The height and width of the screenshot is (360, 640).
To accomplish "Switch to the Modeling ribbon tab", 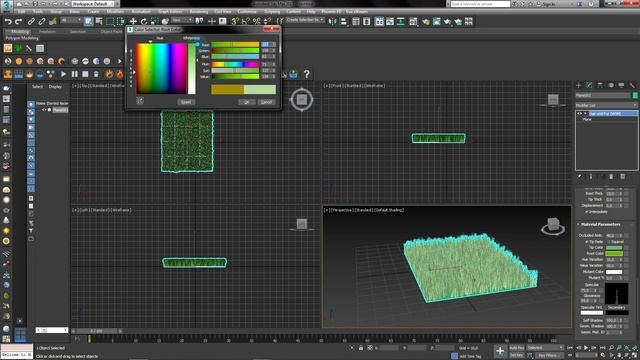I will [x=20, y=31].
